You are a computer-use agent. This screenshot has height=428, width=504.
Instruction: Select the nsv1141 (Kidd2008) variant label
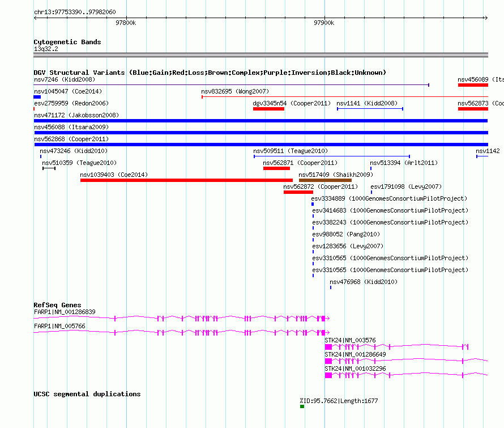coord(367,103)
